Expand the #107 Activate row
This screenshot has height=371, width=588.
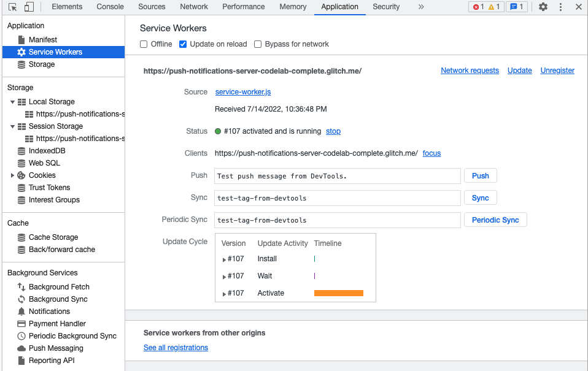224,294
